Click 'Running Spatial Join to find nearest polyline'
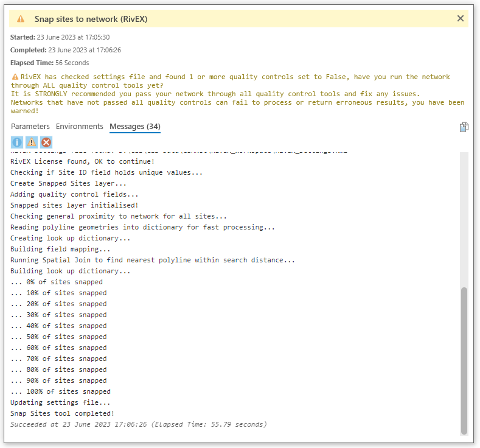The image size is (480, 448). (153, 260)
